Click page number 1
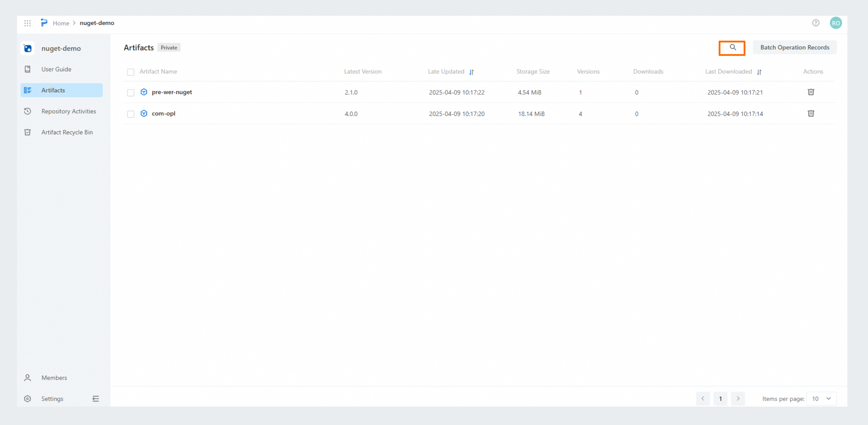Screen dimensions: 868x425 tap(721, 399)
